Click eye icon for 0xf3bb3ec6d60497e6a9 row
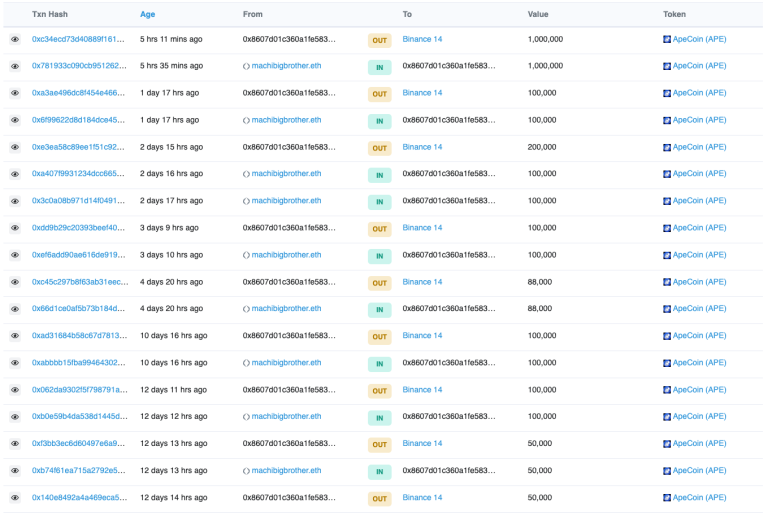This screenshot has width=768, height=516. [x=15, y=443]
